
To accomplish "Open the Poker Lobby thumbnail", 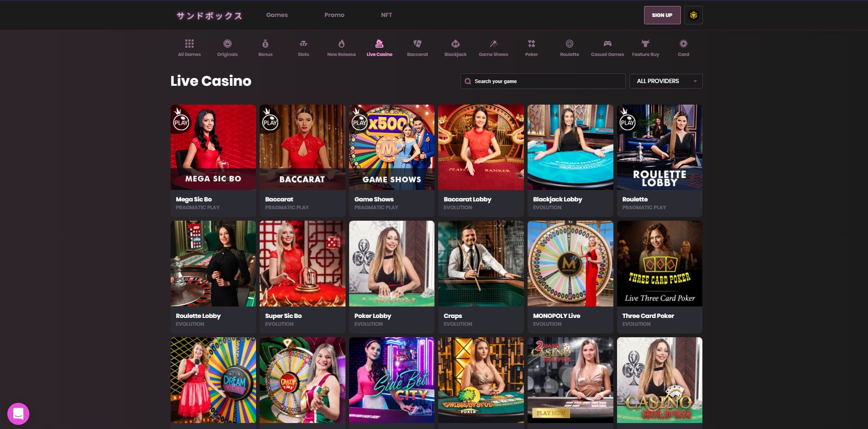I will click(392, 263).
